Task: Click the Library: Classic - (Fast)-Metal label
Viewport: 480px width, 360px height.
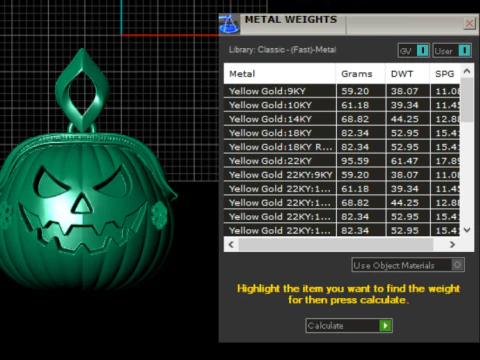Action: (282, 50)
